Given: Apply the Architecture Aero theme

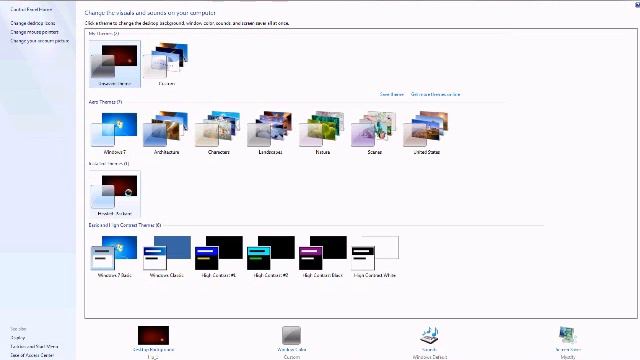Looking at the screenshot, I should coord(167,133).
